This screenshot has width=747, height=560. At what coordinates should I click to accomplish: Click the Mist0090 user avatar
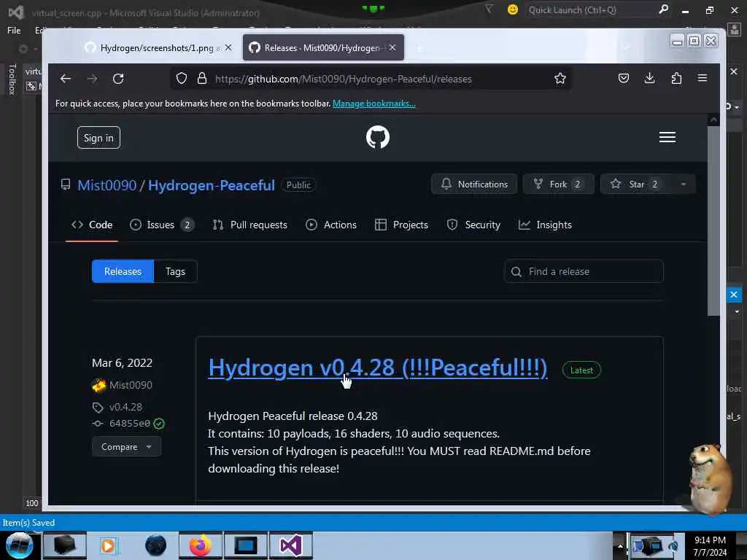[98, 385]
